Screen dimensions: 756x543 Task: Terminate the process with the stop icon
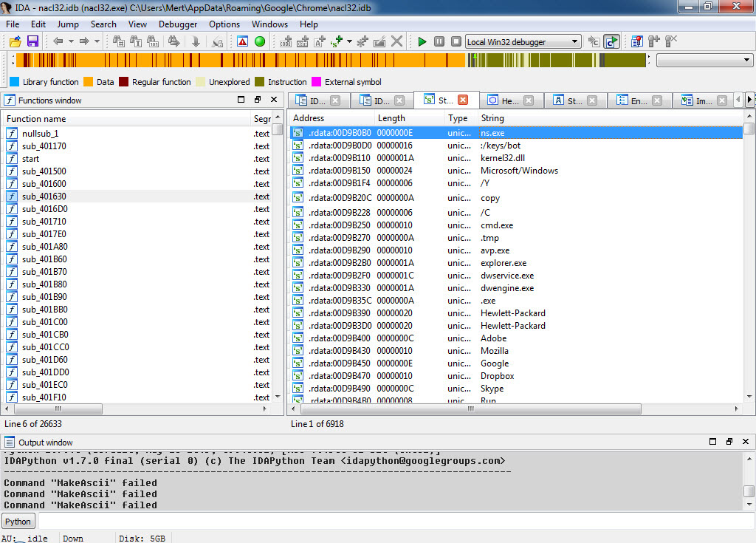click(x=456, y=41)
